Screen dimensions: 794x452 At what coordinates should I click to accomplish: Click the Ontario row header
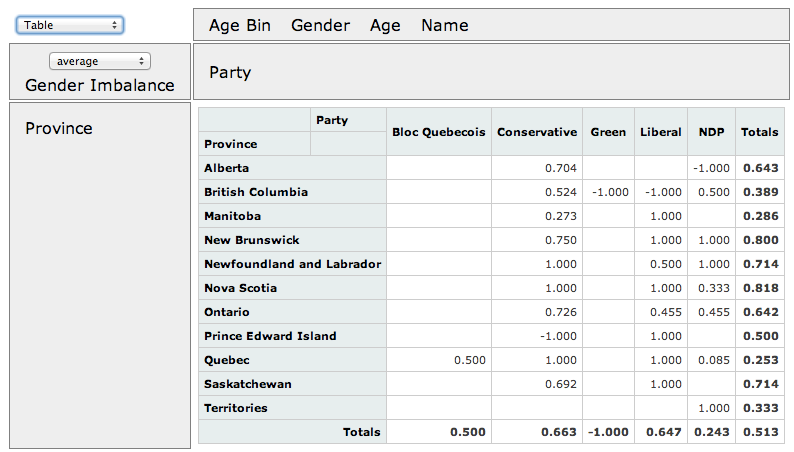pyautogui.click(x=227, y=312)
